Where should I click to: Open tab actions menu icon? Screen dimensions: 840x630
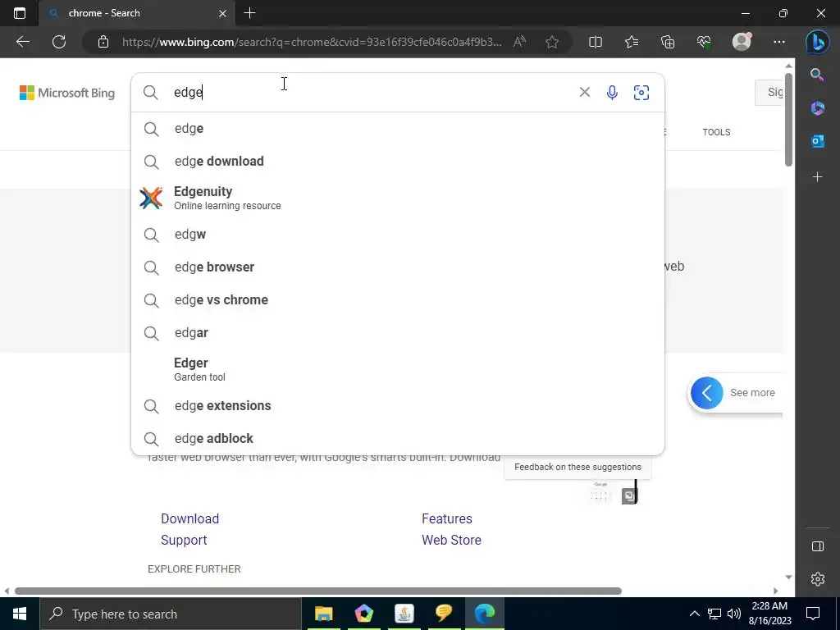20,13
